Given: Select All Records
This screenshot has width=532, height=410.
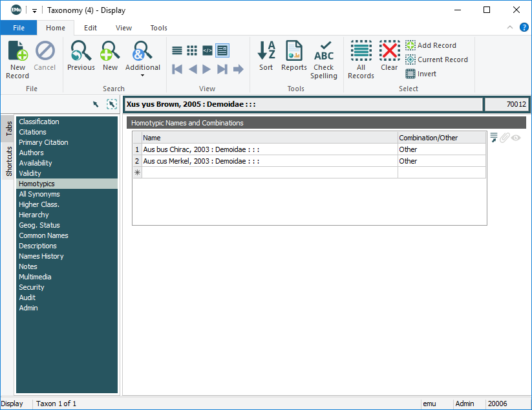Looking at the screenshot, I should 361,58.
